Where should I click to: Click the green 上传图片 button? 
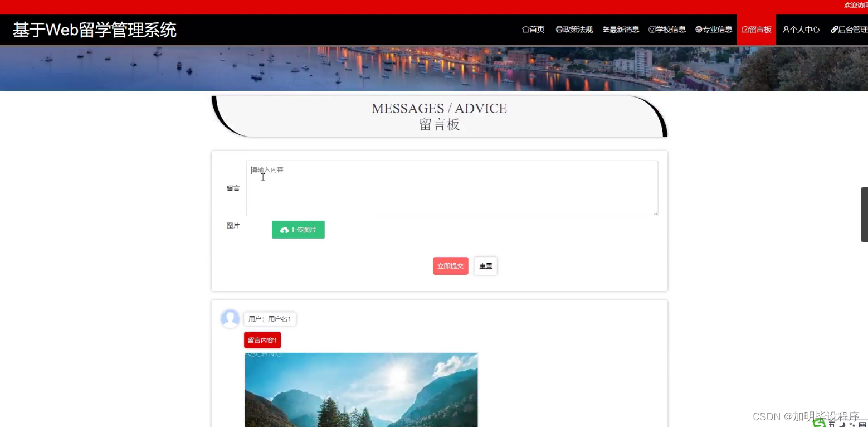[x=298, y=229]
